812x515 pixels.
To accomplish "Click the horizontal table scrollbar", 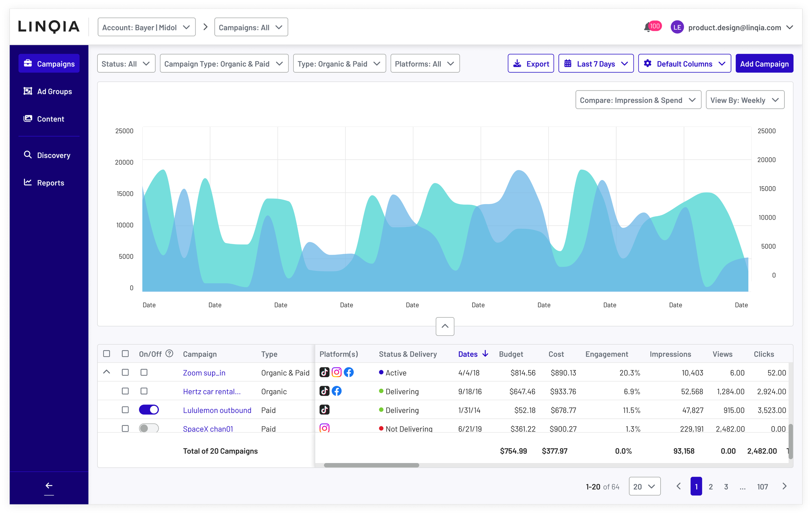I will [x=371, y=465].
